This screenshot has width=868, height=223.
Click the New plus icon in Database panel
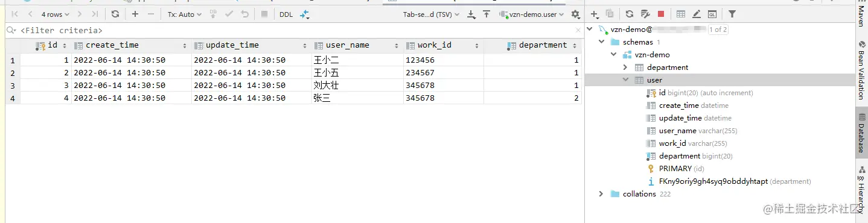coord(595,14)
